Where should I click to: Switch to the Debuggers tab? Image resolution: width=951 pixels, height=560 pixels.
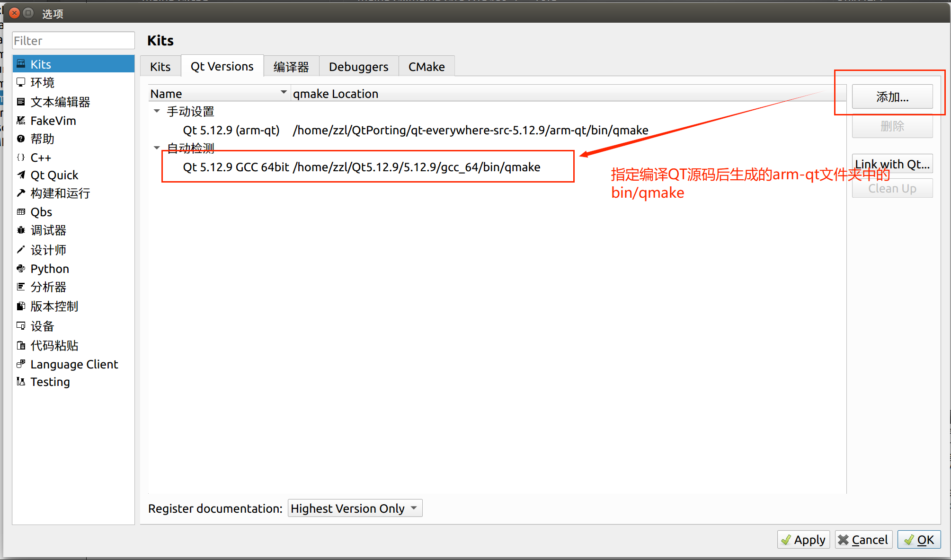click(x=358, y=67)
